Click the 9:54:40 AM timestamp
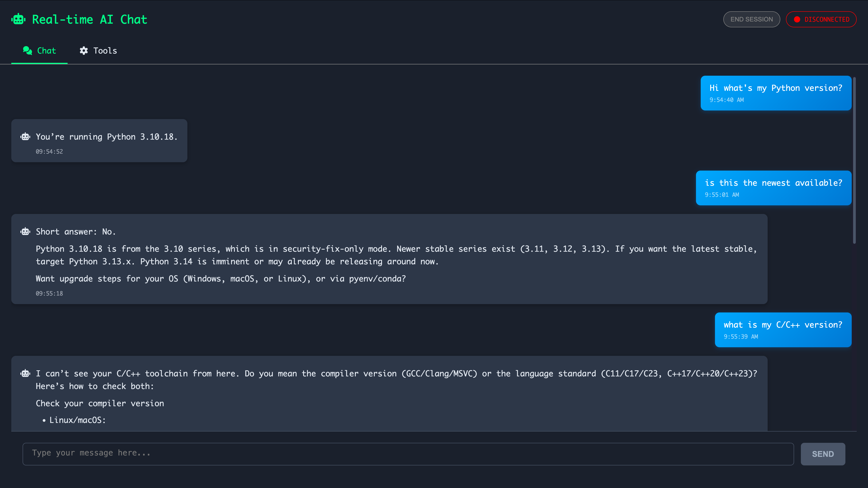868x488 pixels. click(x=727, y=100)
